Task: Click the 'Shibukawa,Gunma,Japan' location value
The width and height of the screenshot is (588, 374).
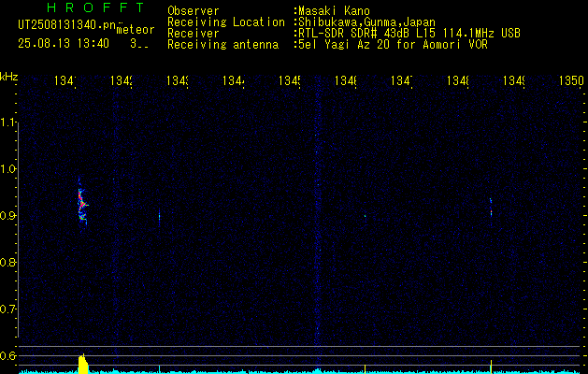Action: pyautogui.click(x=366, y=22)
